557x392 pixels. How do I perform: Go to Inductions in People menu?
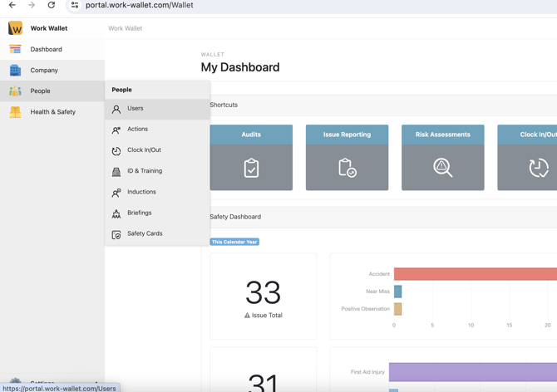(141, 192)
